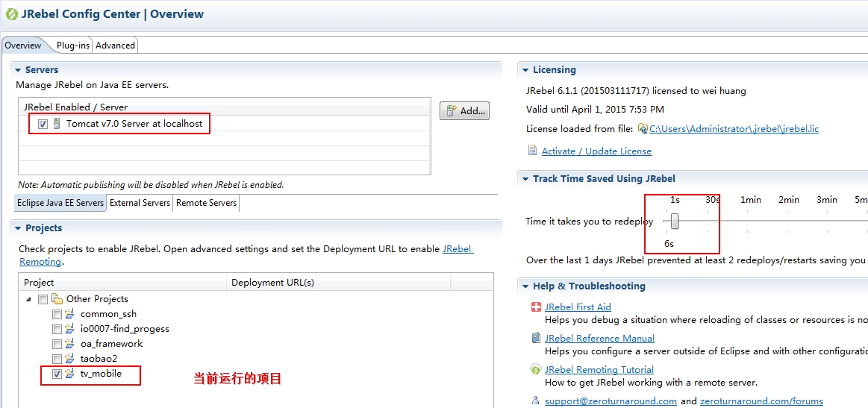Screen dimensions: 868x408
Task: Click the support contact person icon
Action: 535,401
